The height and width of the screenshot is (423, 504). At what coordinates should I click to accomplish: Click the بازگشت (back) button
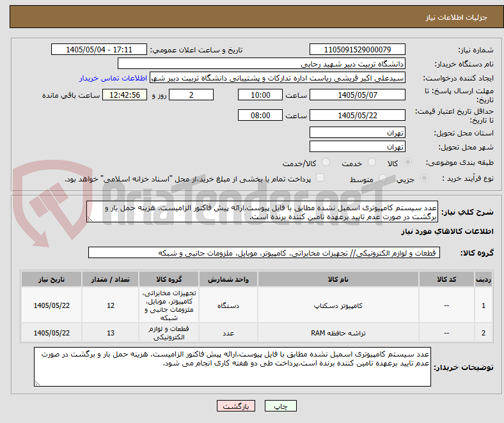236,406
